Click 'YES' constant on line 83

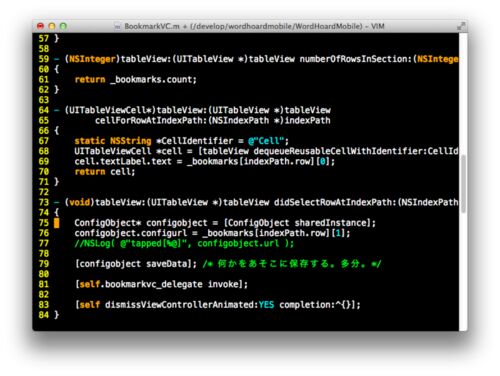point(266,305)
